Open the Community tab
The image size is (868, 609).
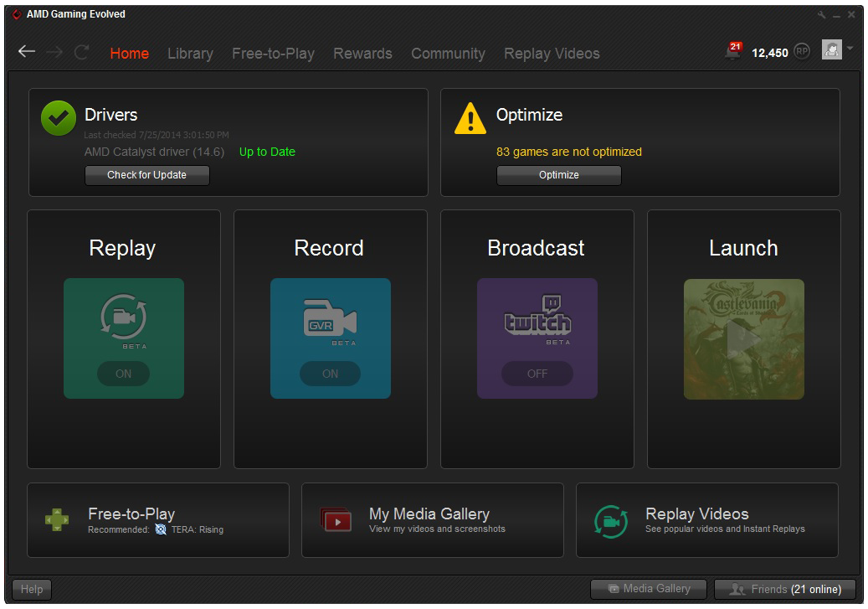[x=448, y=54]
